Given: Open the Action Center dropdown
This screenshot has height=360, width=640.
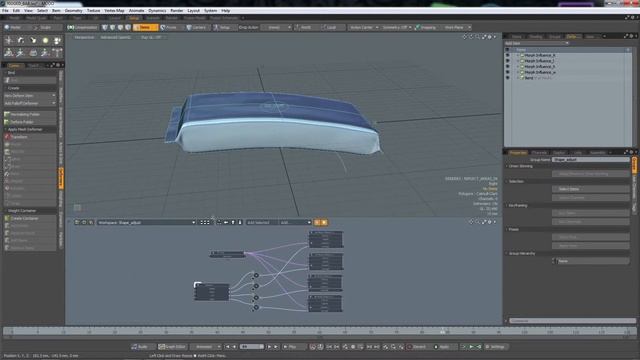Looking at the screenshot, I should coord(363,27).
